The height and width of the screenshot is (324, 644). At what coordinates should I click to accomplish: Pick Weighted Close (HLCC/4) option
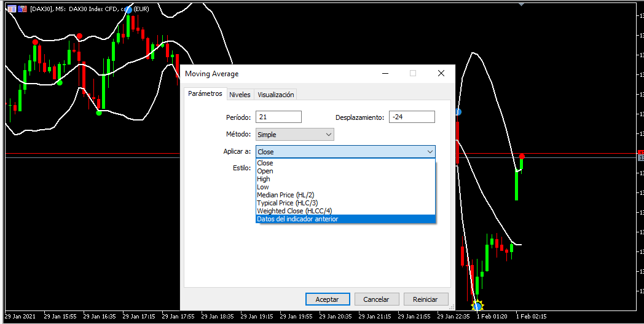click(345, 211)
